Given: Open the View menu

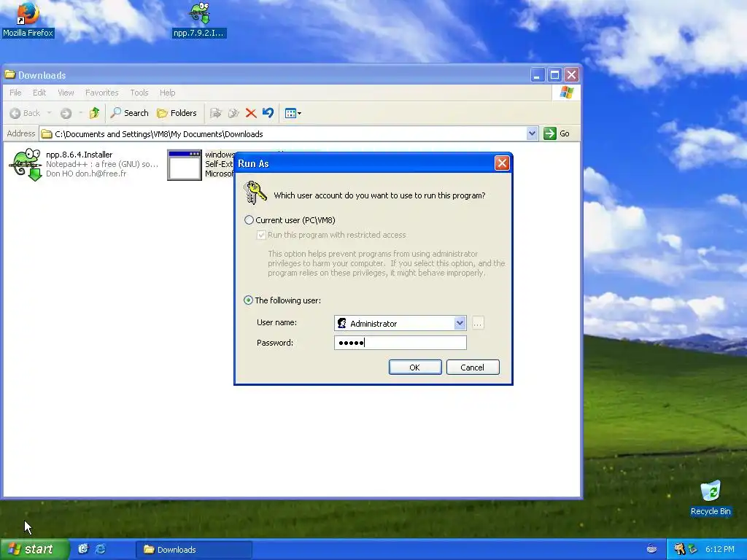Looking at the screenshot, I should coord(66,93).
